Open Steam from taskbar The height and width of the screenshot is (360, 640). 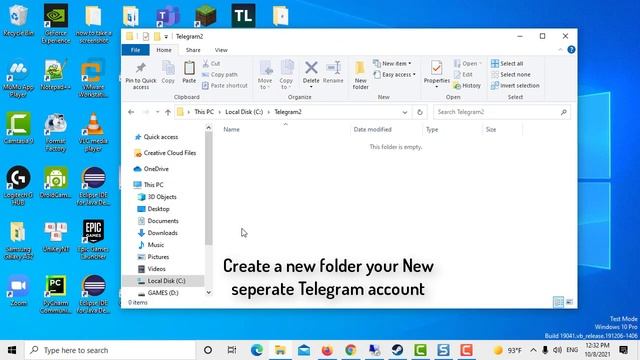pos(397,350)
